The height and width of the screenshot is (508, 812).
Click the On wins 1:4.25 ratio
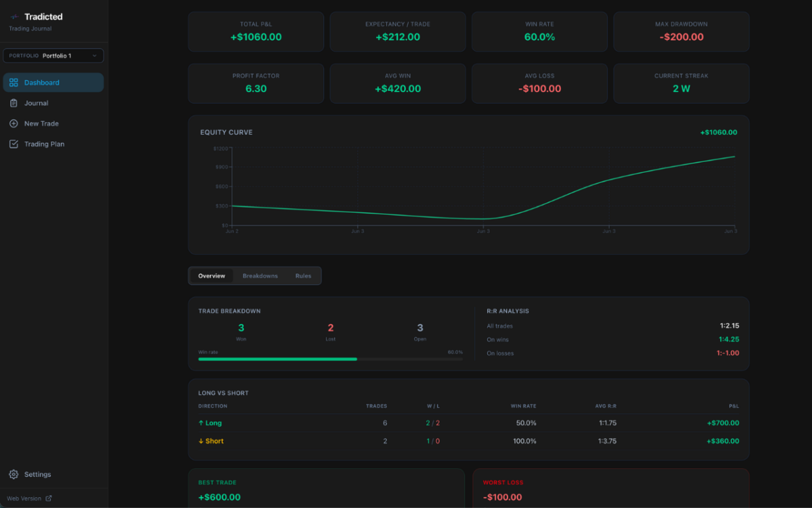click(729, 339)
